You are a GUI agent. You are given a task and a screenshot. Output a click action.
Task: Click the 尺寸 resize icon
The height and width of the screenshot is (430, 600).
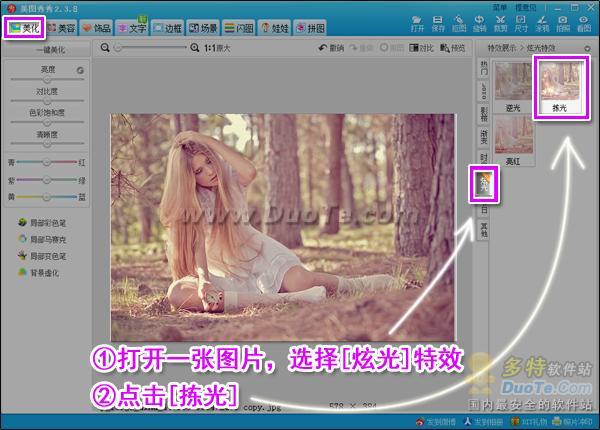coord(521,24)
